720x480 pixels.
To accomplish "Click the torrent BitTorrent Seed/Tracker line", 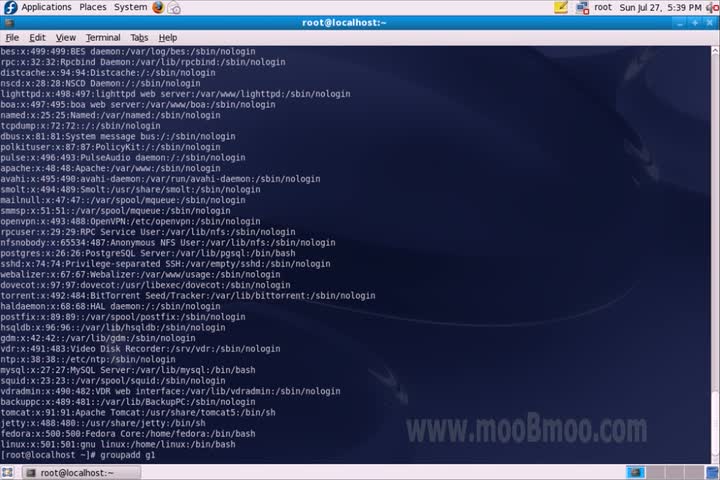I will coord(188,295).
